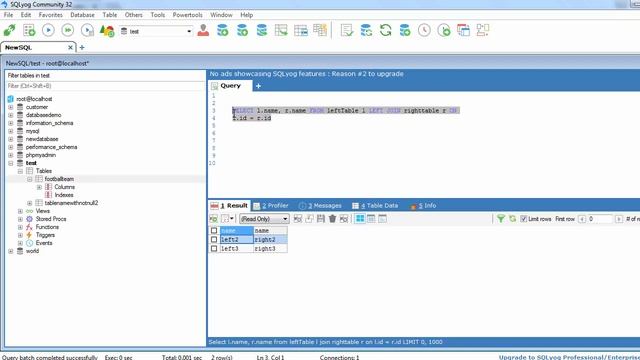Open the Read Only mode dropdown
The width and height of the screenshot is (640, 360).
click(x=264, y=219)
